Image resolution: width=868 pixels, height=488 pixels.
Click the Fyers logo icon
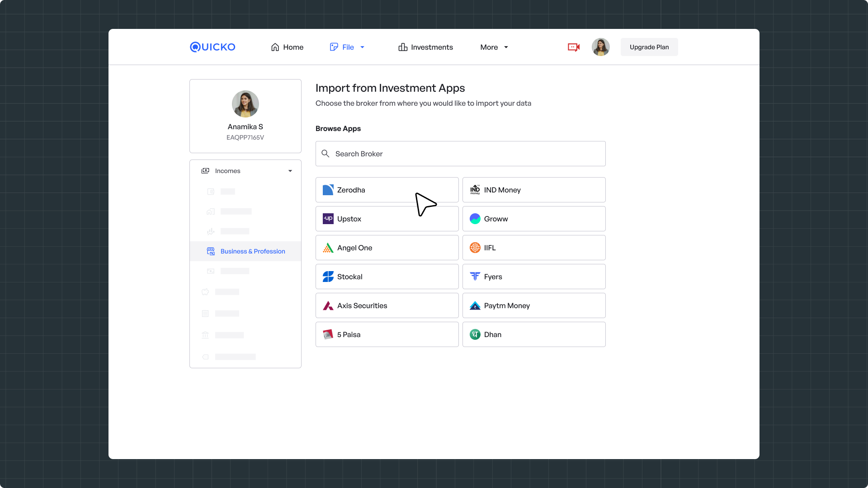475,277
